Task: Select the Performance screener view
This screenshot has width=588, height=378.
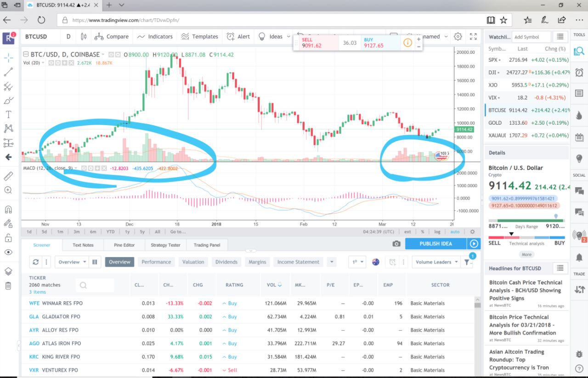Action: tap(156, 262)
